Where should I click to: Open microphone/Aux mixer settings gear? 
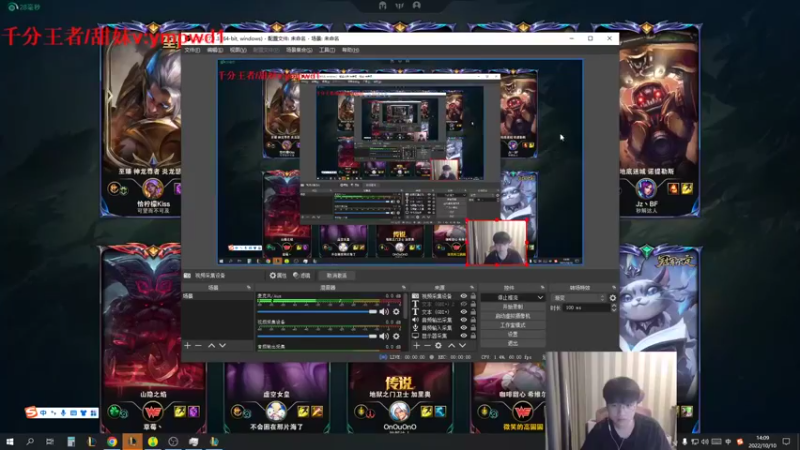(396, 312)
